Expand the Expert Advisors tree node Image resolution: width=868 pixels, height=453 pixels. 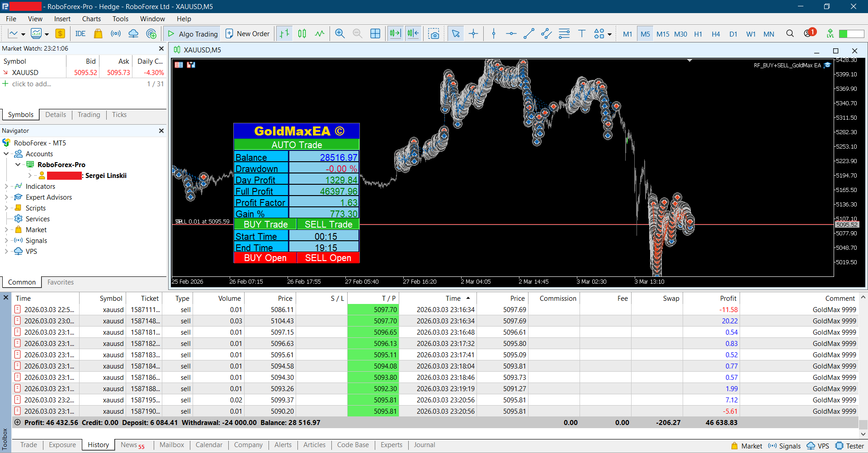point(6,197)
